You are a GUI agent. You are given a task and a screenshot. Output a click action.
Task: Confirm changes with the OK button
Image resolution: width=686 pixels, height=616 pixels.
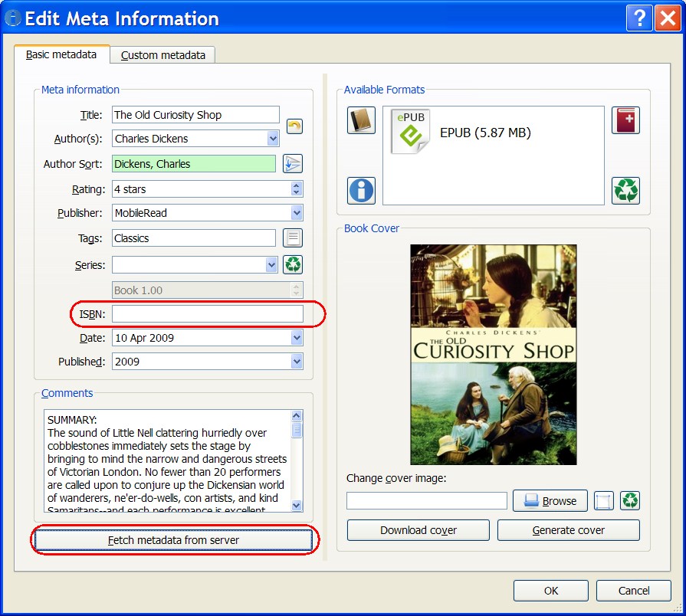551,591
